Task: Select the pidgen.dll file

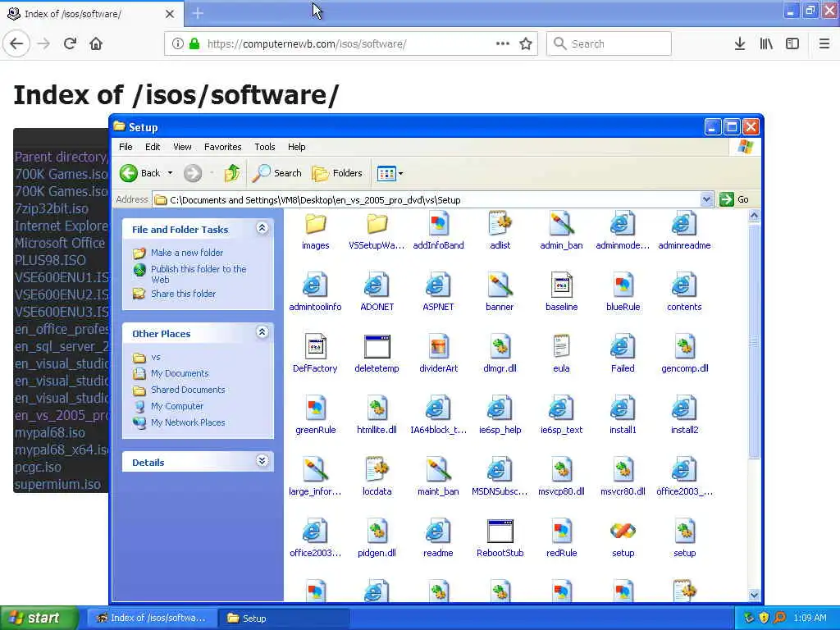Action: click(377, 532)
